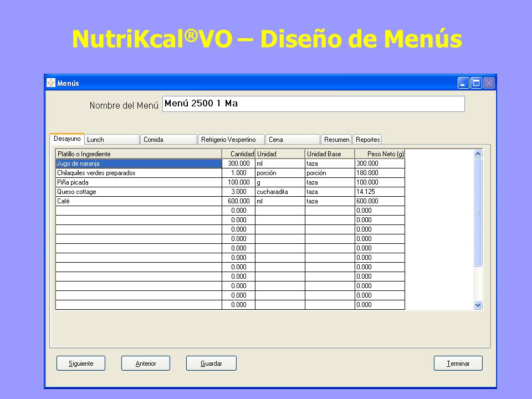Click unit cucharadita for Queso cottage
Viewport: 532px width, 399px height.
coord(280,192)
